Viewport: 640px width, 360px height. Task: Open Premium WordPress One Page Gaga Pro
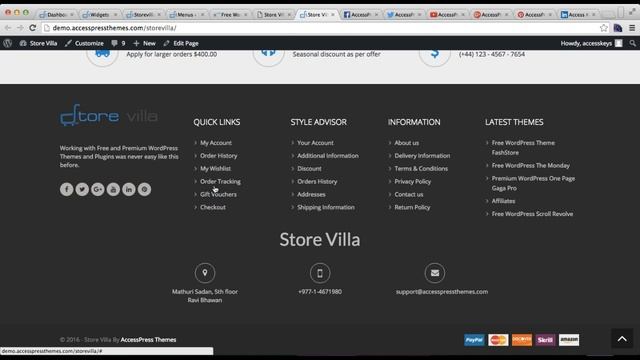point(533,183)
